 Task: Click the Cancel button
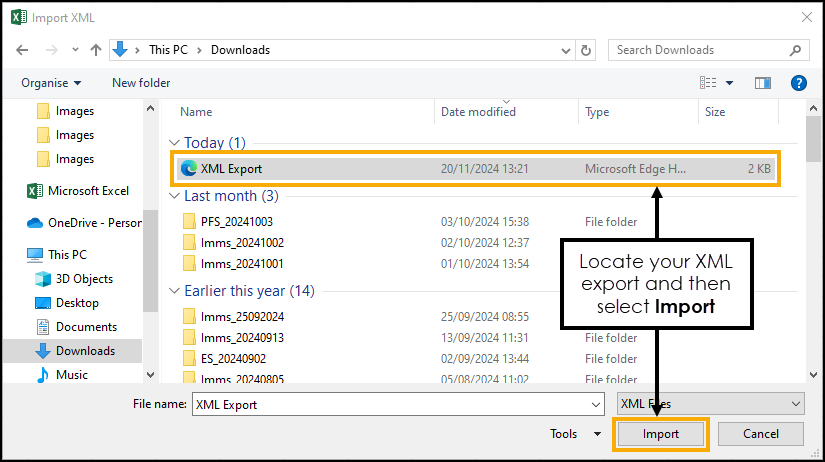[x=760, y=434]
